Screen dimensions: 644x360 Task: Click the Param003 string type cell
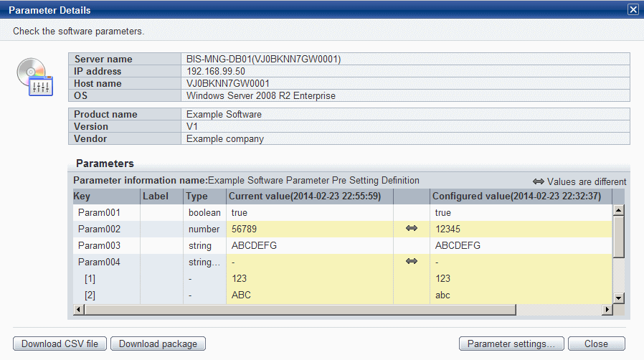tap(204, 245)
